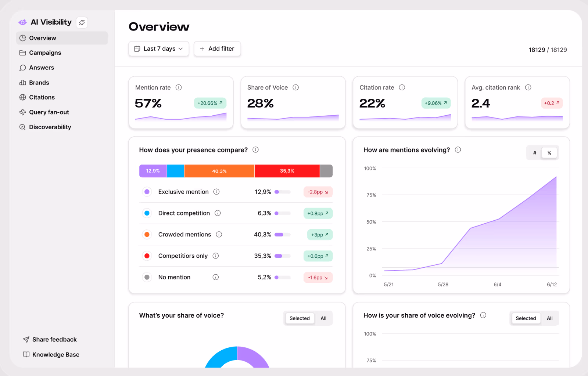The height and width of the screenshot is (376, 588).
Task: Click info icon for Competitiors only row
Action: point(216,256)
